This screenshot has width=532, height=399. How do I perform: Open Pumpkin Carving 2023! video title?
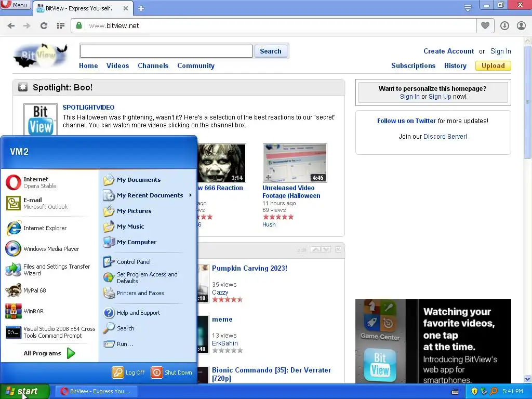(x=249, y=268)
